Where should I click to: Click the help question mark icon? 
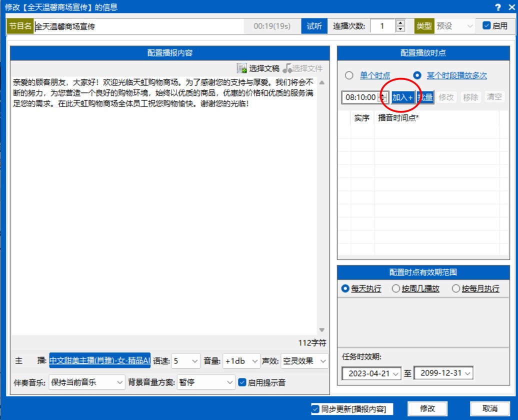click(x=498, y=7)
